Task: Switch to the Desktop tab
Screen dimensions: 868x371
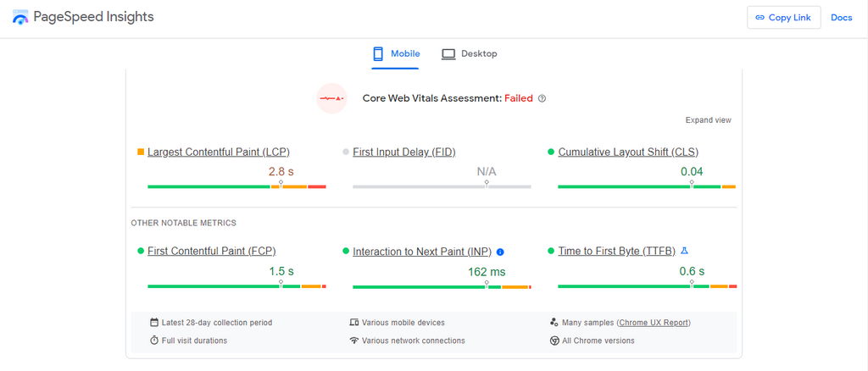Action: 470,53
